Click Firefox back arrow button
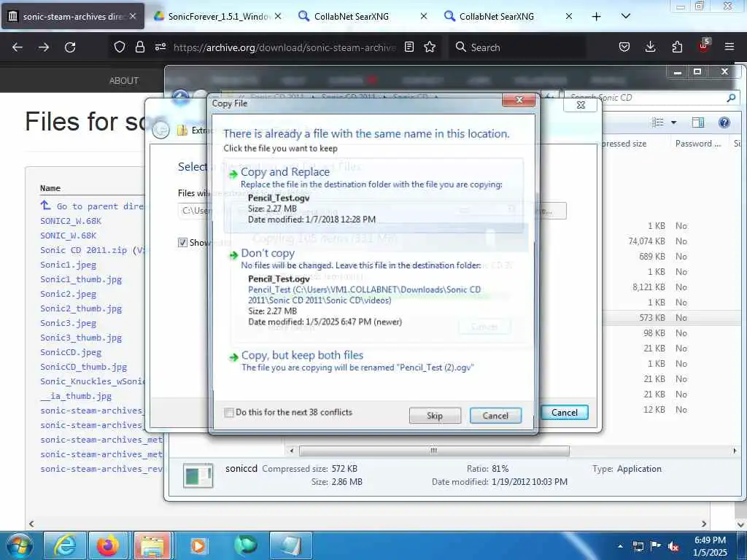747x560 pixels. (x=18, y=47)
